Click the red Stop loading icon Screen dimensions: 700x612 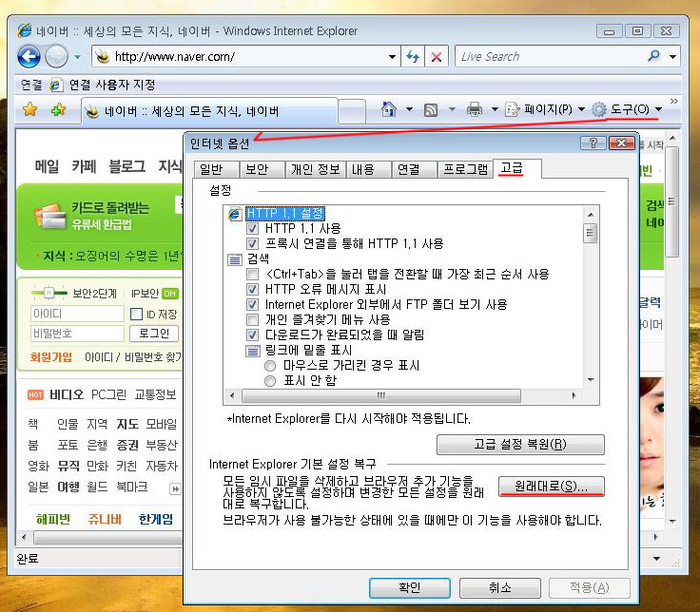437,57
